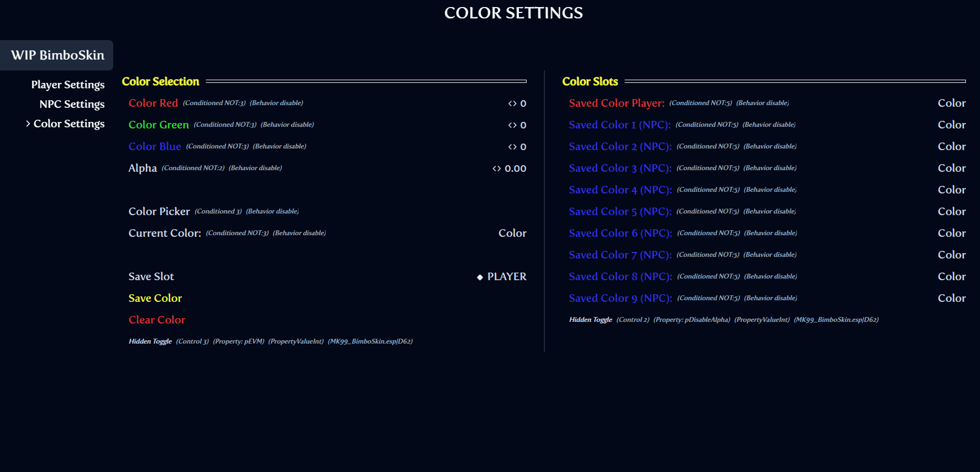Select the Saved Color 1 (NPC): label

(x=620, y=125)
